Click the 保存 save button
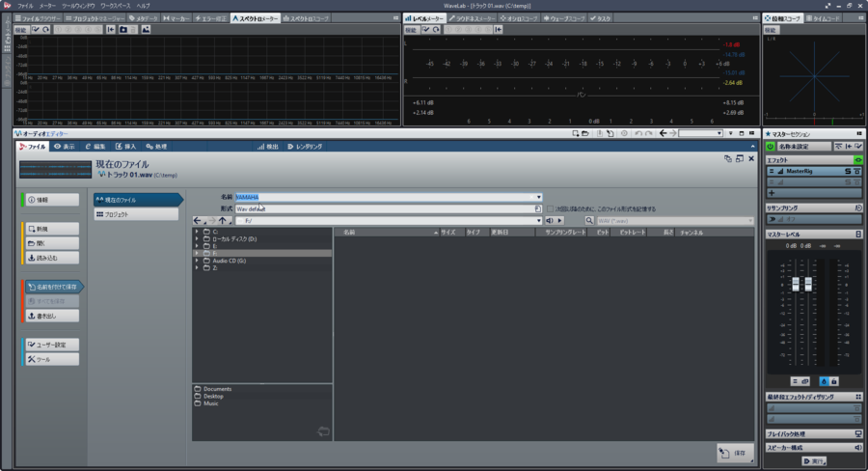The width and height of the screenshot is (868, 471). pos(735,453)
